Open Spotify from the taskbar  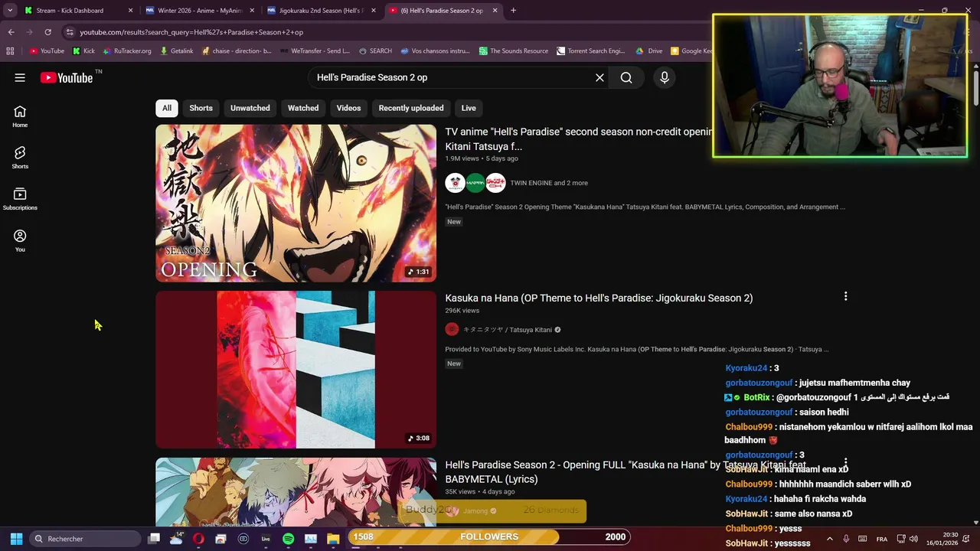(x=288, y=539)
